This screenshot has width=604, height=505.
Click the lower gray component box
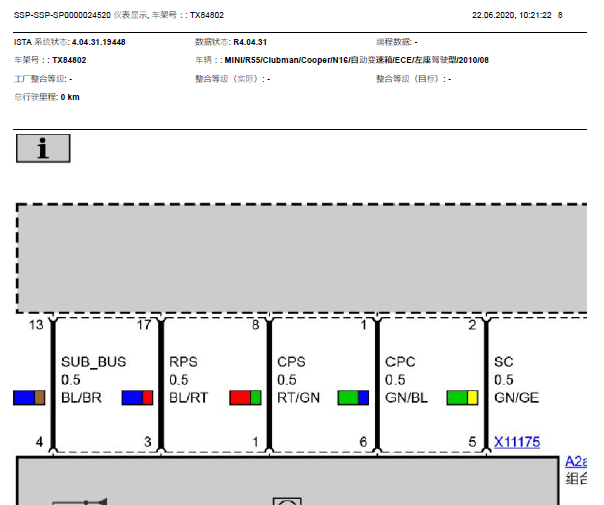point(287,481)
